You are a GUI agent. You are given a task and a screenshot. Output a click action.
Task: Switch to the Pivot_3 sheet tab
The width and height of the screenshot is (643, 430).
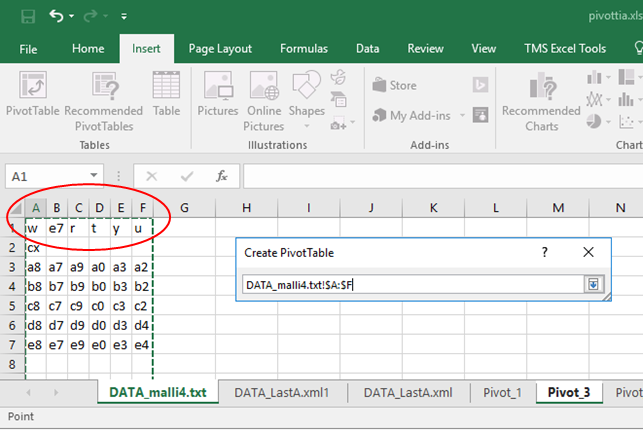(x=569, y=393)
